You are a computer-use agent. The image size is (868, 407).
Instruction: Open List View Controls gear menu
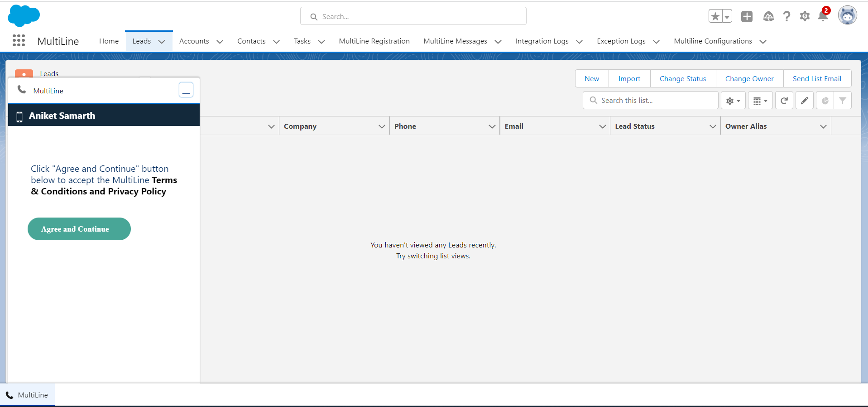[x=733, y=101]
